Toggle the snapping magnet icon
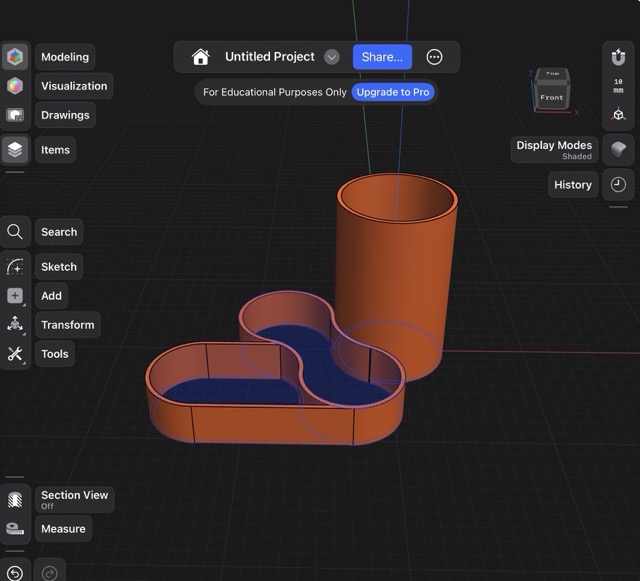 click(x=618, y=57)
